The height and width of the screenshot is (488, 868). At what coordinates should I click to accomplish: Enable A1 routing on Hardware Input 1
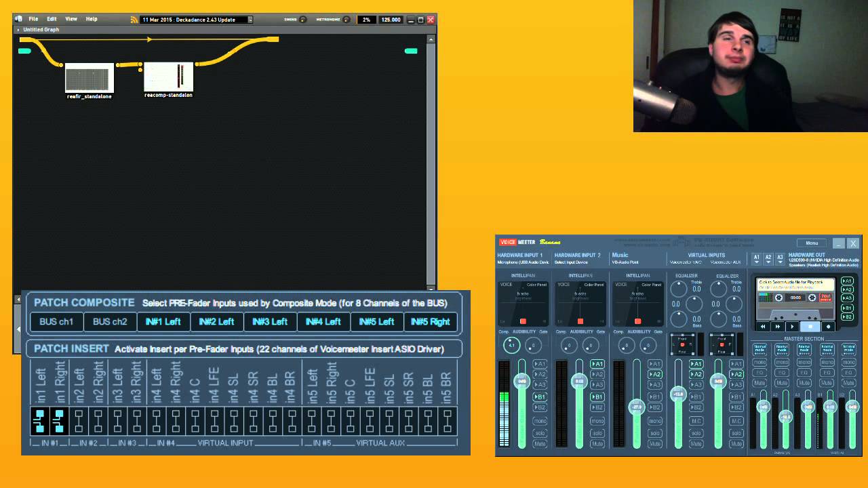(540, 364)
